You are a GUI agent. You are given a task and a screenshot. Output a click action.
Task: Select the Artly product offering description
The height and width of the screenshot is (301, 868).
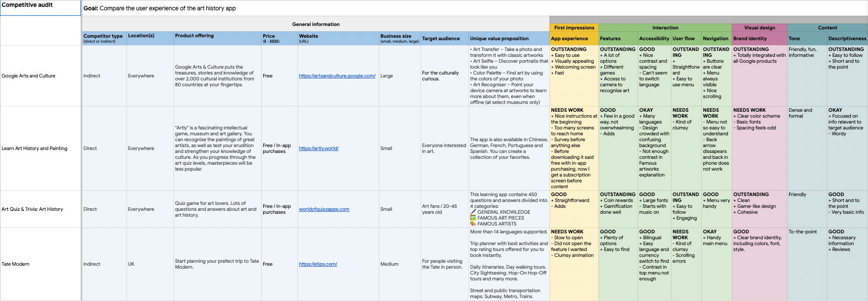pyautogui.click(x=218, y=149)
